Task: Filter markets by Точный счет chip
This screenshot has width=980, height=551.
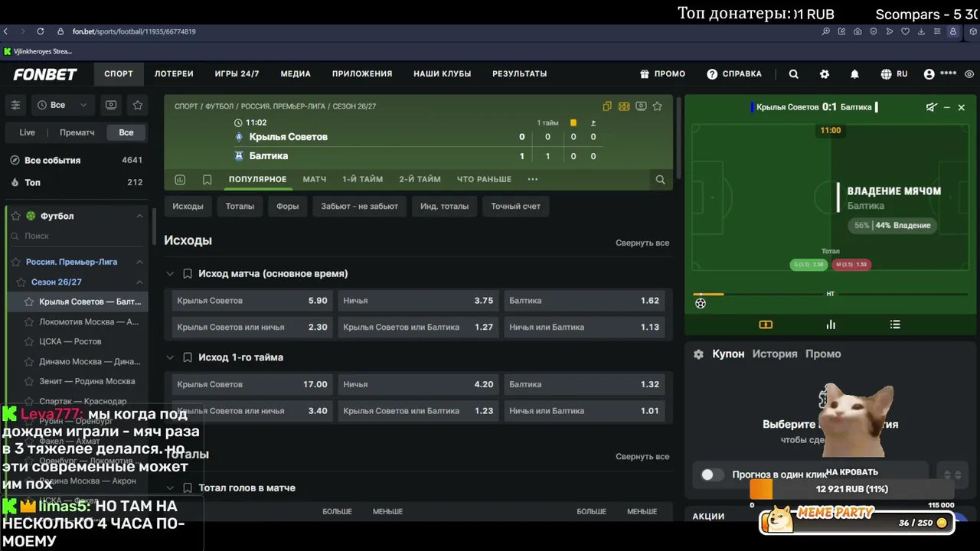Action: [515, 207]
